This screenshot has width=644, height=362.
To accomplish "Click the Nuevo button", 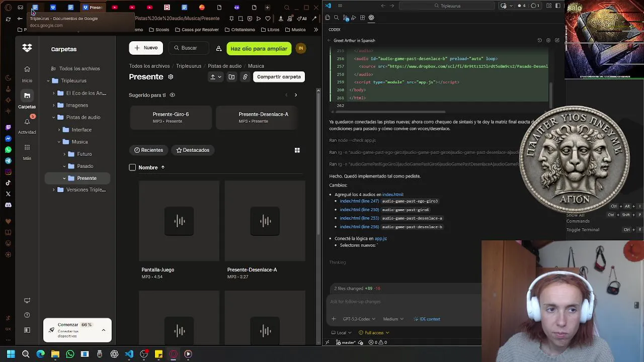I will coord(146,48).
